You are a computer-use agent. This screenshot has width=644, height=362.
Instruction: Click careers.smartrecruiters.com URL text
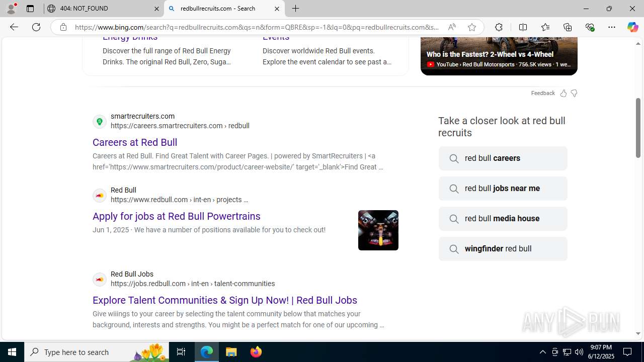pos(180,126)
